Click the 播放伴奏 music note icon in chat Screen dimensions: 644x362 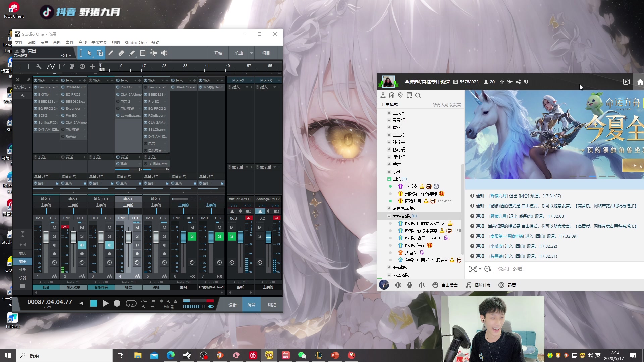pyautogui.click(x=468, y=285)
